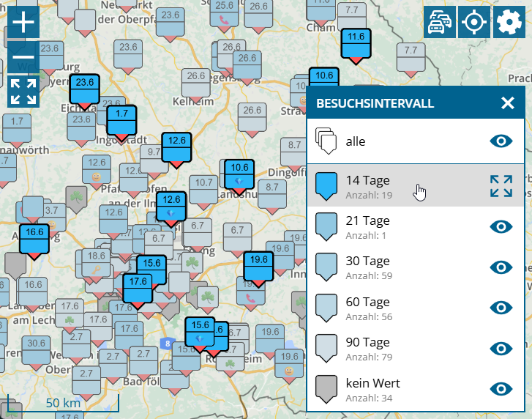Click the 7.7 marker below the highlighted 11.6
This screenshot has height=419, width=532.
(411, 61)
